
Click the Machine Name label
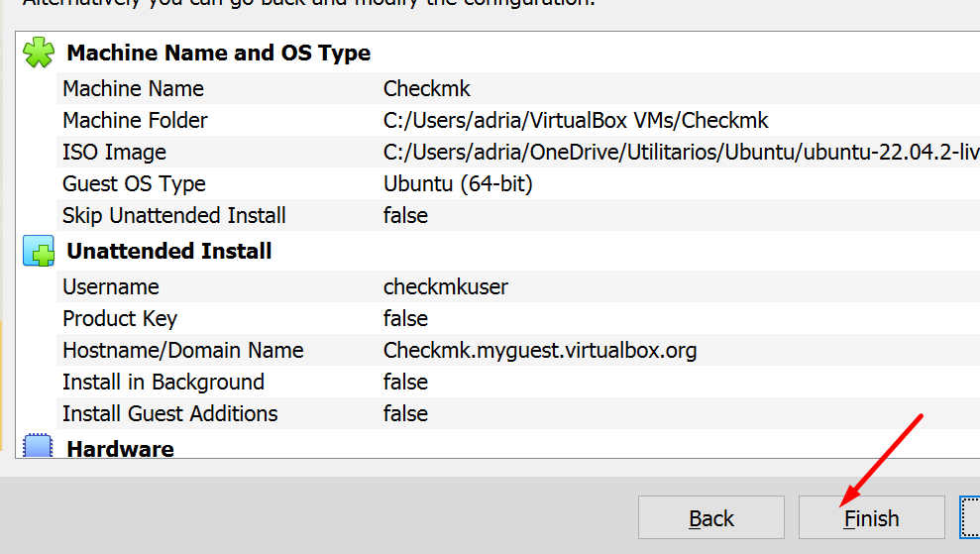point(133,89)
